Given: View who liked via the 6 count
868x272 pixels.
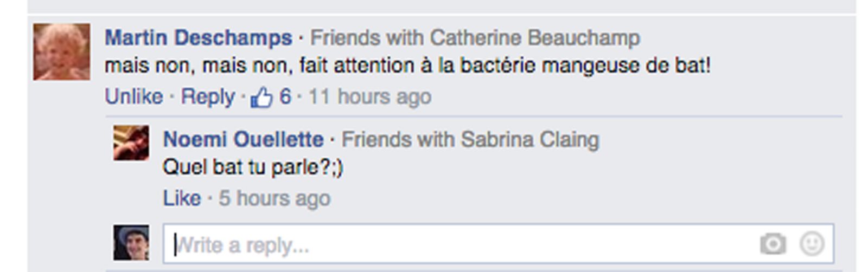Looking at the screenshot, I should click(285, 97).
